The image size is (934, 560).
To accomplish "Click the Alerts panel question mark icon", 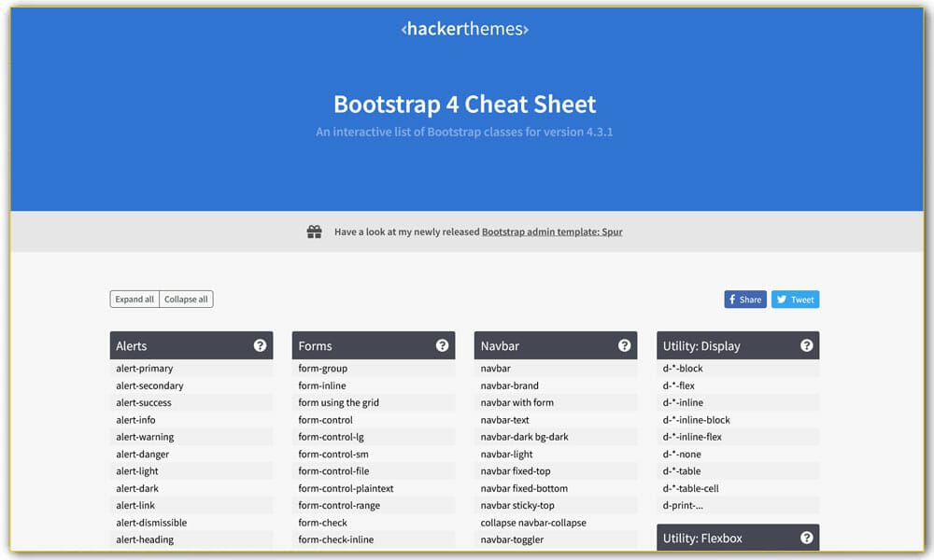I will tap(261, 345).
